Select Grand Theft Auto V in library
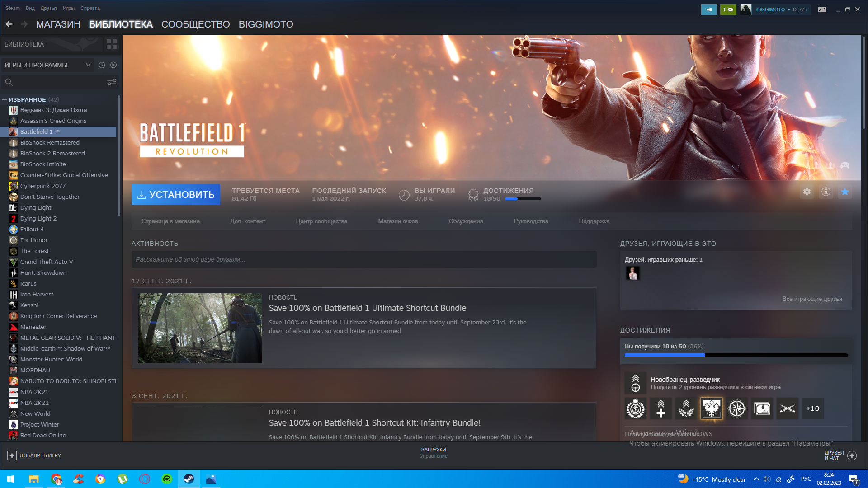868x488 pixels. (x=59, y=262)
